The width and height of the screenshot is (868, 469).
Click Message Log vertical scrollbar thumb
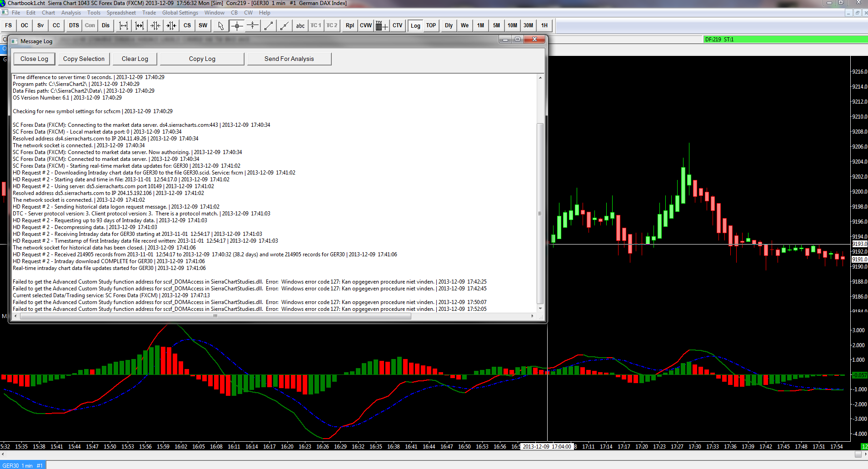pyautogui.click(x=540, y=213)
